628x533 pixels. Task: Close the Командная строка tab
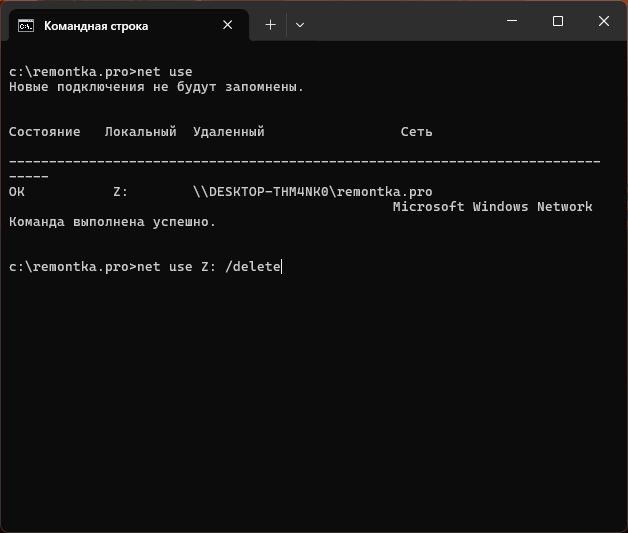[x=227, y=25]
